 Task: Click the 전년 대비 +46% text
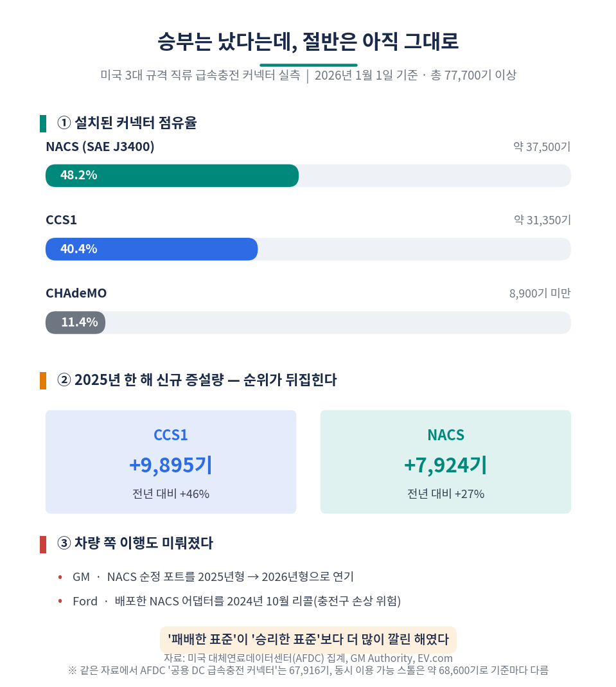[171, 494]
